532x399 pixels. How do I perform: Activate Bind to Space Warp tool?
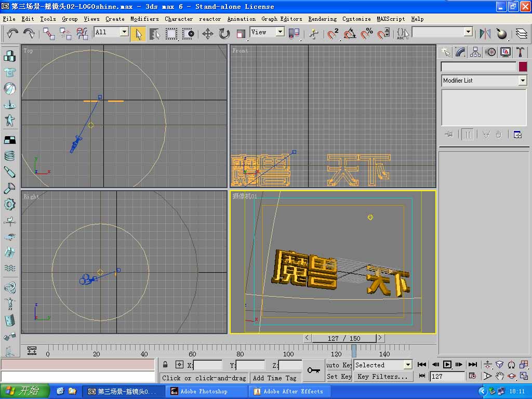click(82, 34)
